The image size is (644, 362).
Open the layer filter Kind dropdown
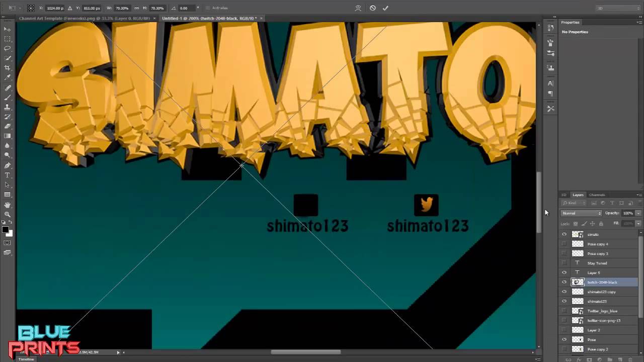[x=574, y=203]
